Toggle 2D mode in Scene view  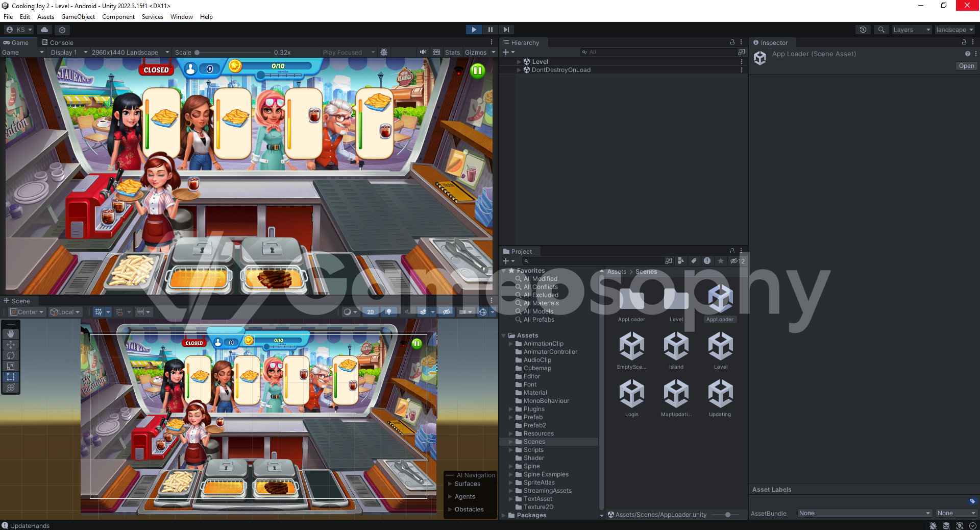tap(370, 312)
